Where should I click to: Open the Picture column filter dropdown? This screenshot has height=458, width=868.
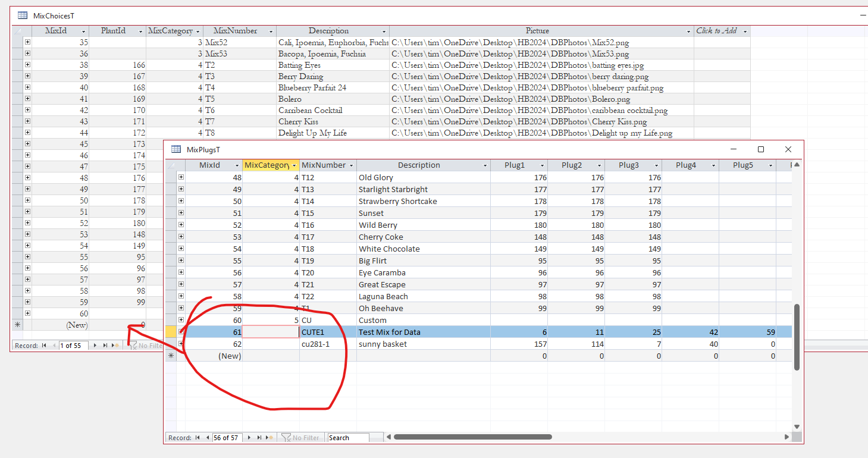click(688, 30)
